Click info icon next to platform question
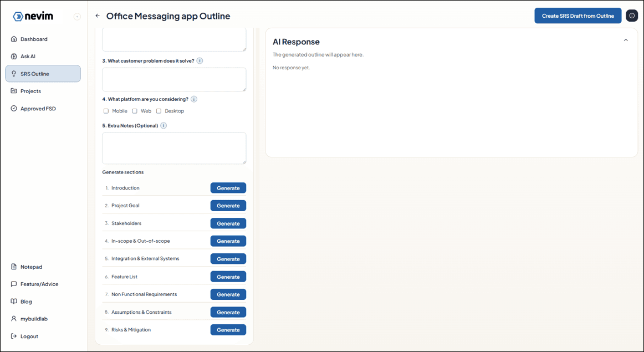 point(194,99)
